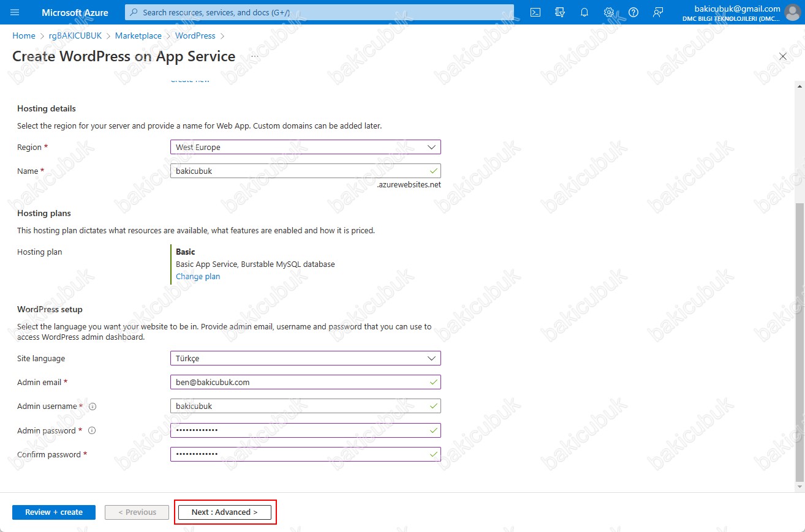The width and height of the screenshot is (805, 532).
Task: Show info tooltip for Admin username
Action: click(93, 406)
